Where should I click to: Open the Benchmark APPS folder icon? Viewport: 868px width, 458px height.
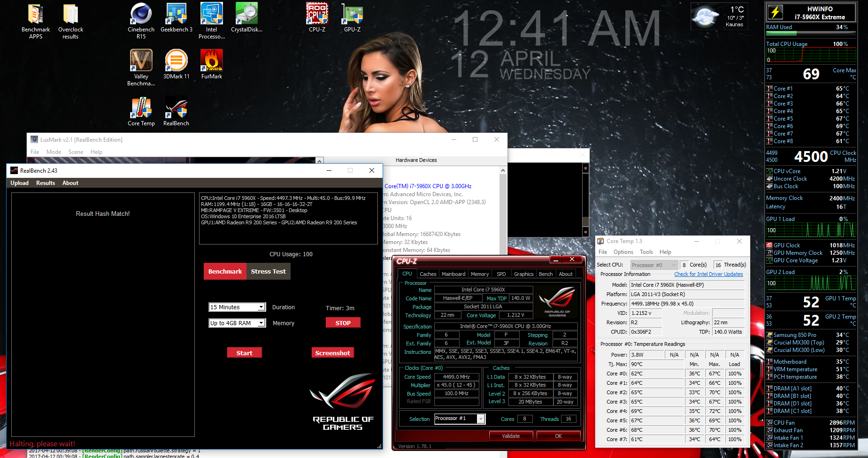click(x=36, y=14)
